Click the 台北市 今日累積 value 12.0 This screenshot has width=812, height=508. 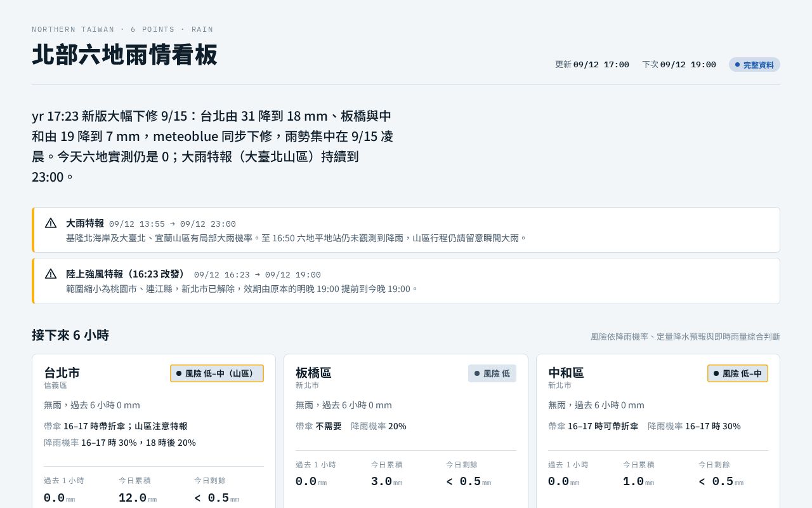point(133,498)
